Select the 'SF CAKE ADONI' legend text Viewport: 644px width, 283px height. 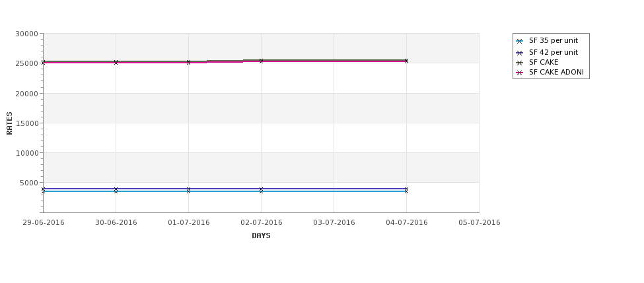[557, 72]
